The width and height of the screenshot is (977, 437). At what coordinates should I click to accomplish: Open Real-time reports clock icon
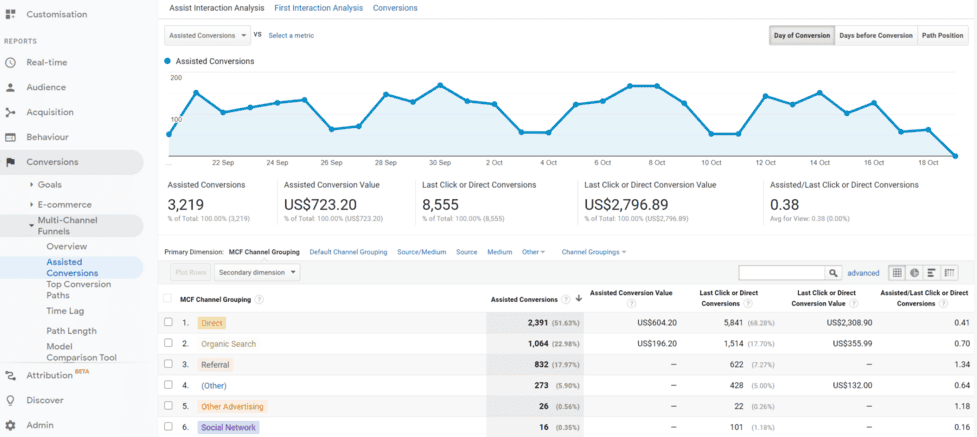10,62
